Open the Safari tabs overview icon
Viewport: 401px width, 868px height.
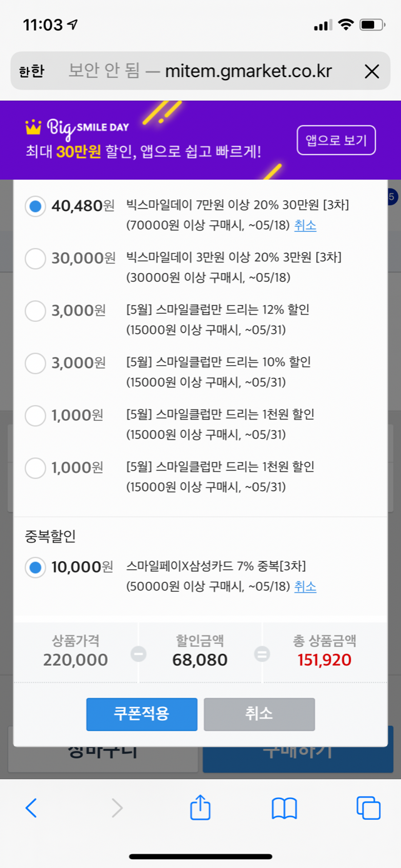pyautogui.click(x=368, y=808)
